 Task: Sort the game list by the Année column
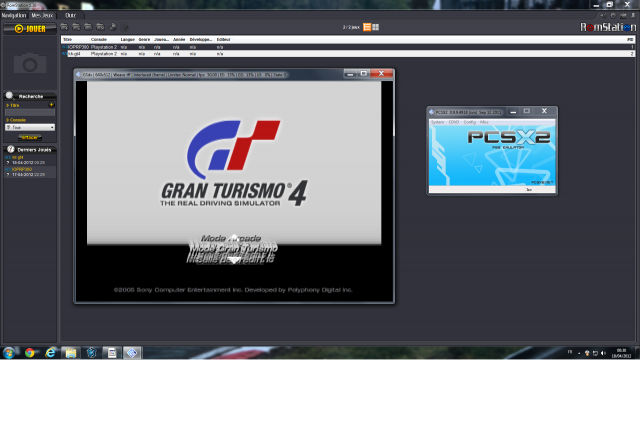click(179, 40)
